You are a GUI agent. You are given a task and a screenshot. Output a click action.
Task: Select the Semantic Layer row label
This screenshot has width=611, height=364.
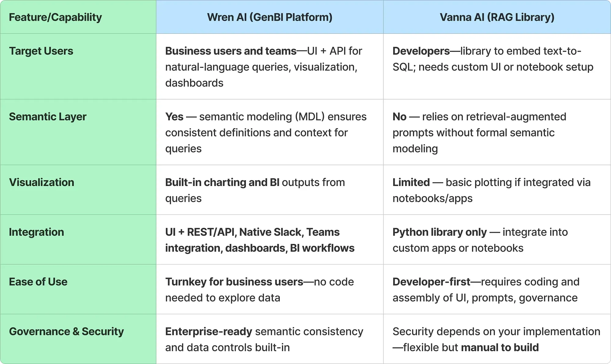pyautogui.click(x=48, y=117)
